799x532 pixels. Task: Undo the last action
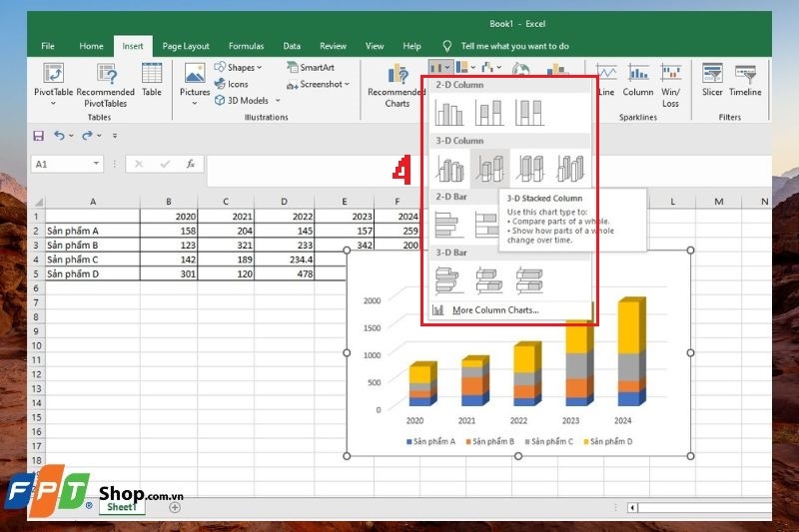[x=59, y=136]
